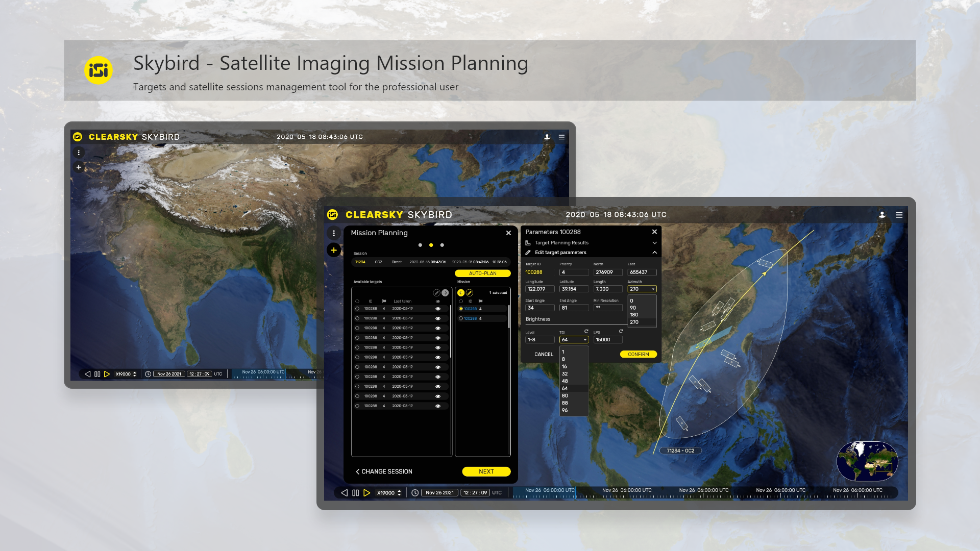Adjust X19000 speed stepper in front window
This screenshot has width=980, height=551.
(399, 493)
